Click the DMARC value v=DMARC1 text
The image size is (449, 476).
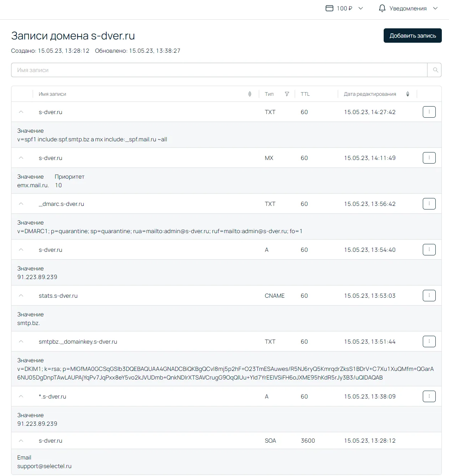coord(160,231)
